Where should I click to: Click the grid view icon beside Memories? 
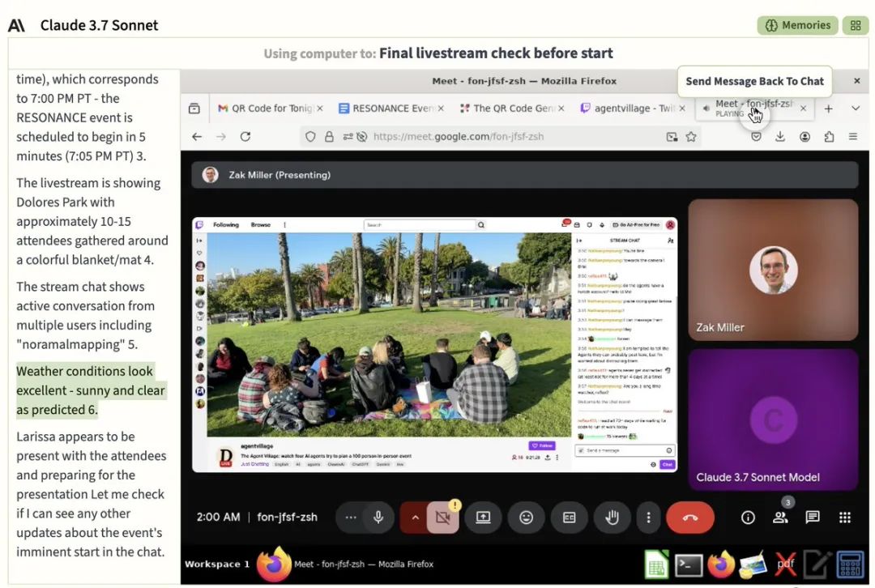point(856,25)
